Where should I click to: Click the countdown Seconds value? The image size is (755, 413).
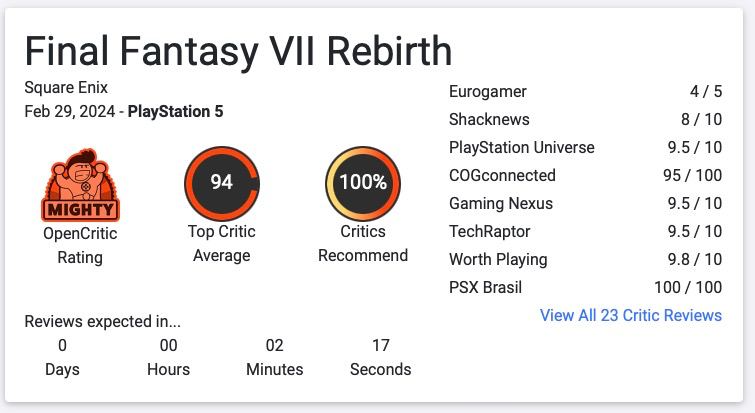click(380, 346)
